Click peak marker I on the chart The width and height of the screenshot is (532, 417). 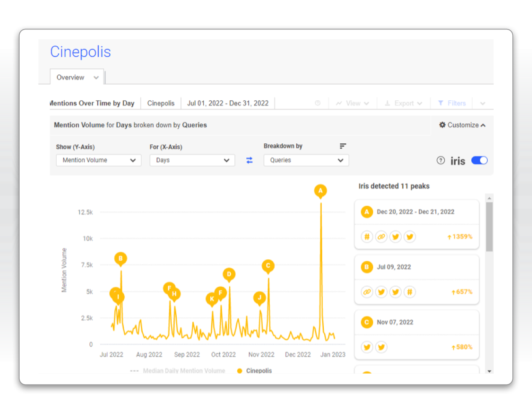pyautogui.click(x=118, y=297)
